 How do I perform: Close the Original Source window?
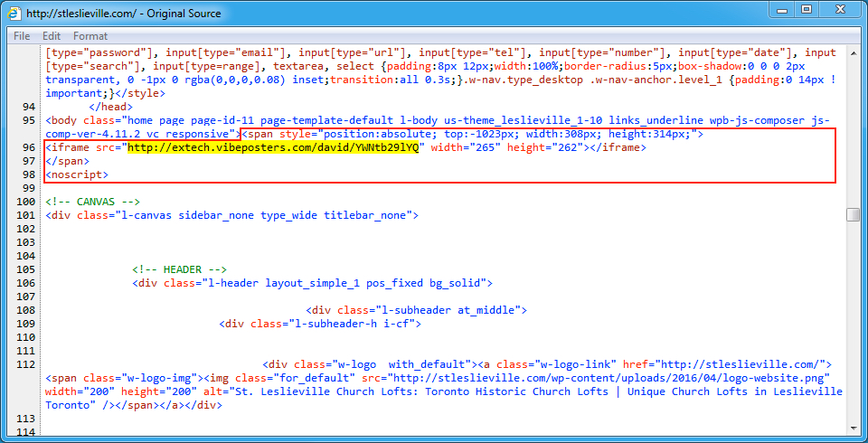(840, 10)
